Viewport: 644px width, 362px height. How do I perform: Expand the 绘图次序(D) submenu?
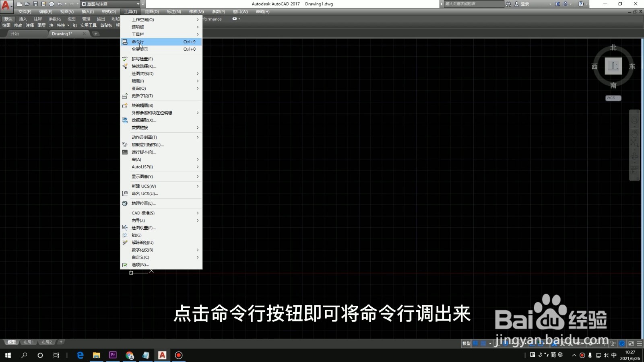click(x=161, y=74)
